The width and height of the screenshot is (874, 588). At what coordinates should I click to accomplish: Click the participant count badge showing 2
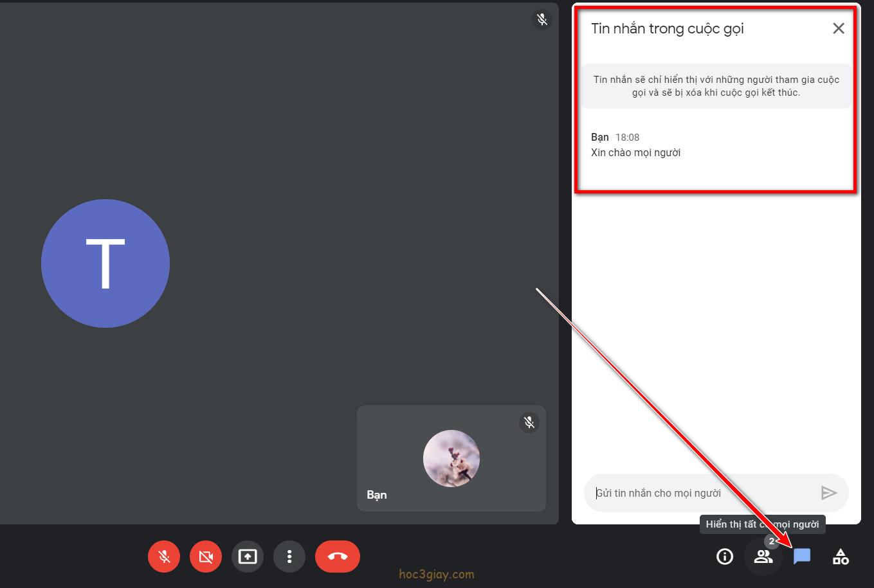772,542
